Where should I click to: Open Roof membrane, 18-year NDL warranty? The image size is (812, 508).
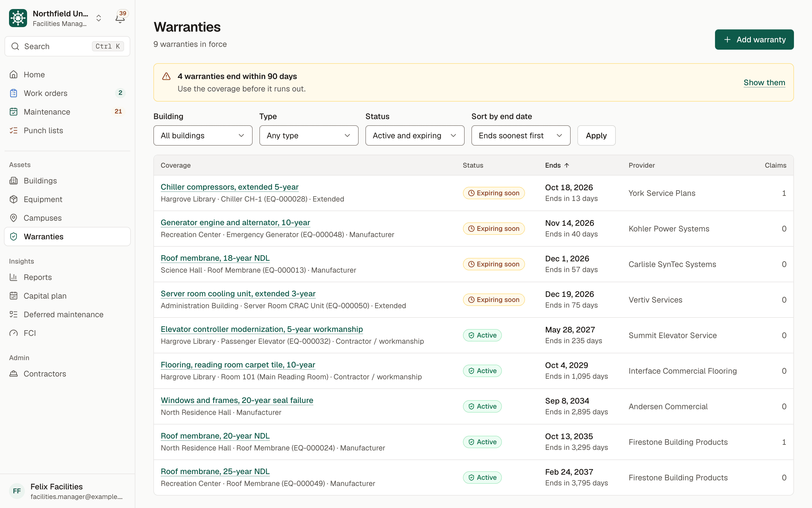tap(215, 258)
